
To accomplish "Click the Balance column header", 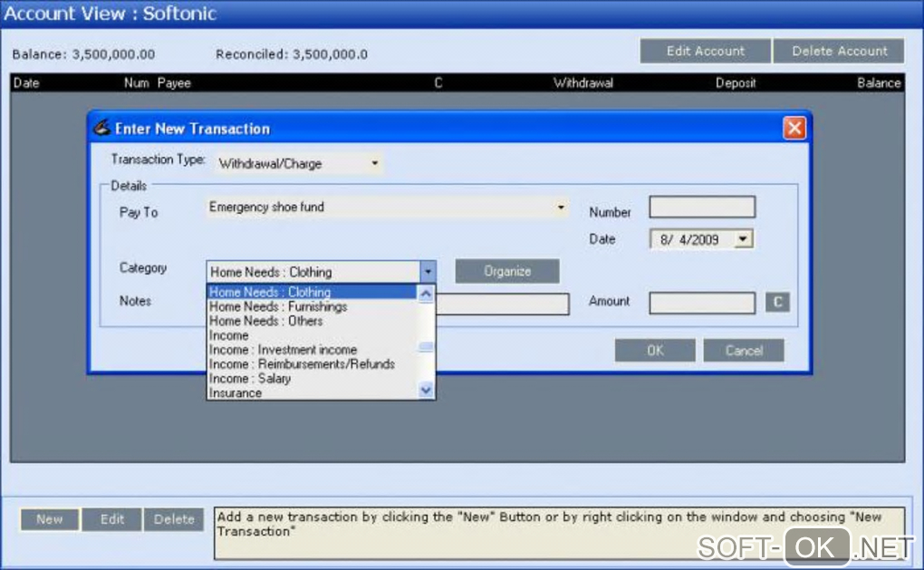I will (x=879, y=83).
